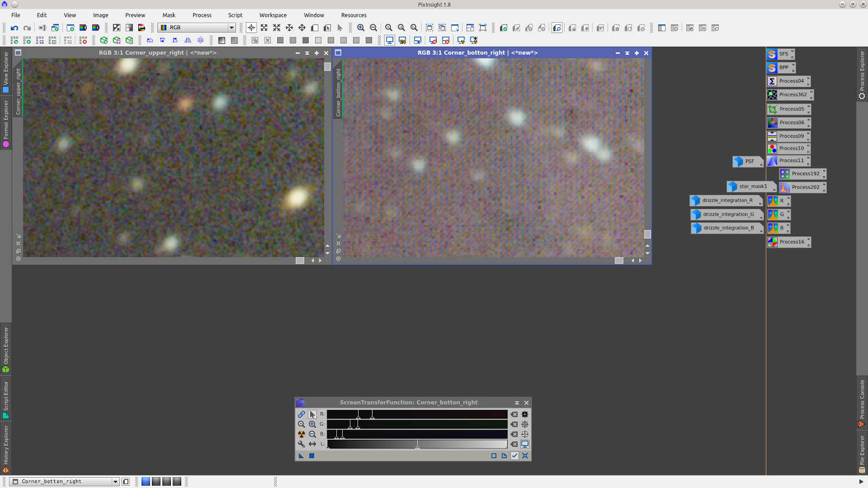Open the Process11 icon
Image resolution: width=868 pixels, height=488 pixels.
tap(789, 160)
